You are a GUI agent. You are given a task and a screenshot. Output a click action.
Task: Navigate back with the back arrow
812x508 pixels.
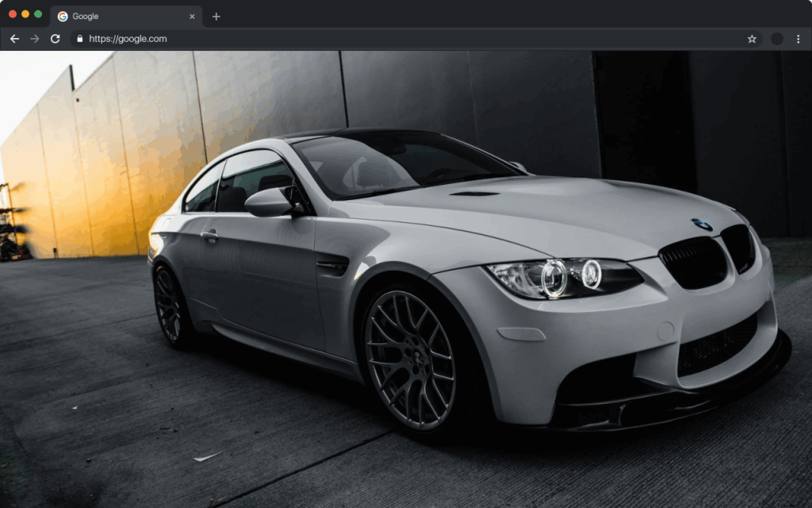pos(14,38)
